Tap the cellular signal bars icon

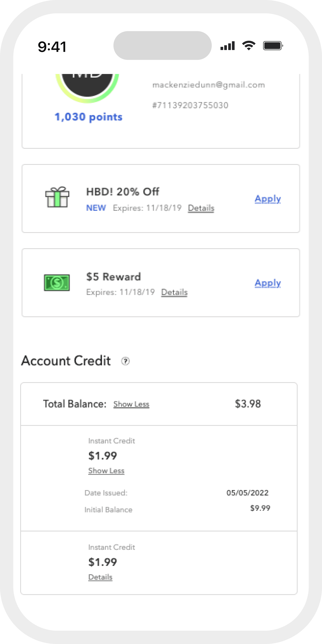pyautogui.click(x=227, y=46)
